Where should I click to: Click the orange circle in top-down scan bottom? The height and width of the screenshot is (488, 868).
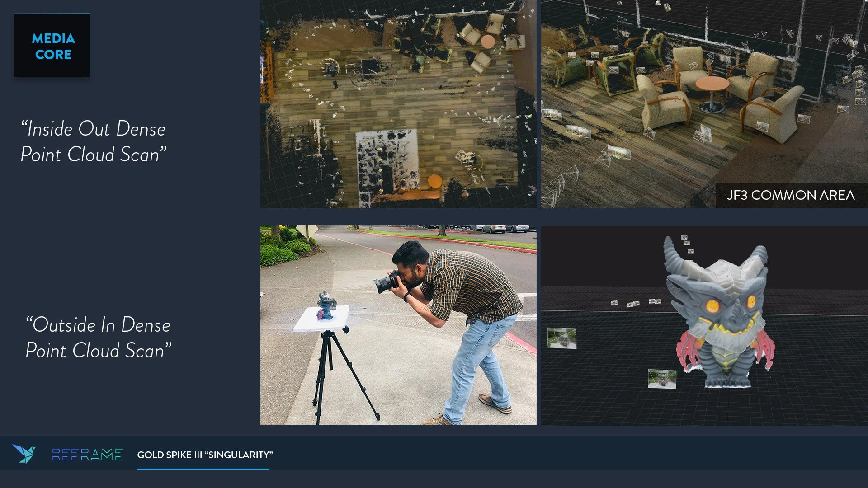click(434, 181)
